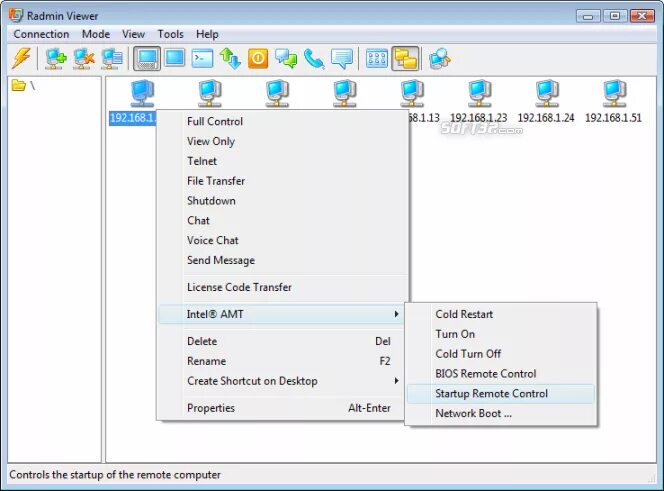Select the Text Chat toolbar icon
Screen dimensions: 664x491
click(286, 58)
